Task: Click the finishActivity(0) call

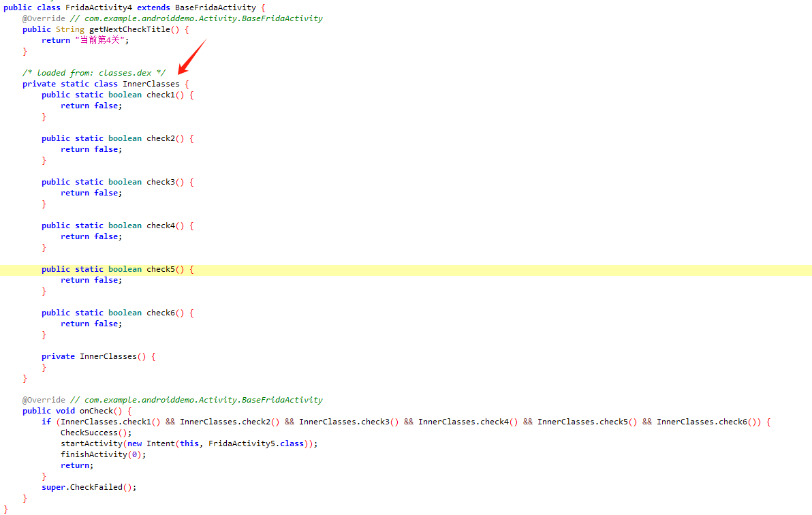Action: click(101, 454)
